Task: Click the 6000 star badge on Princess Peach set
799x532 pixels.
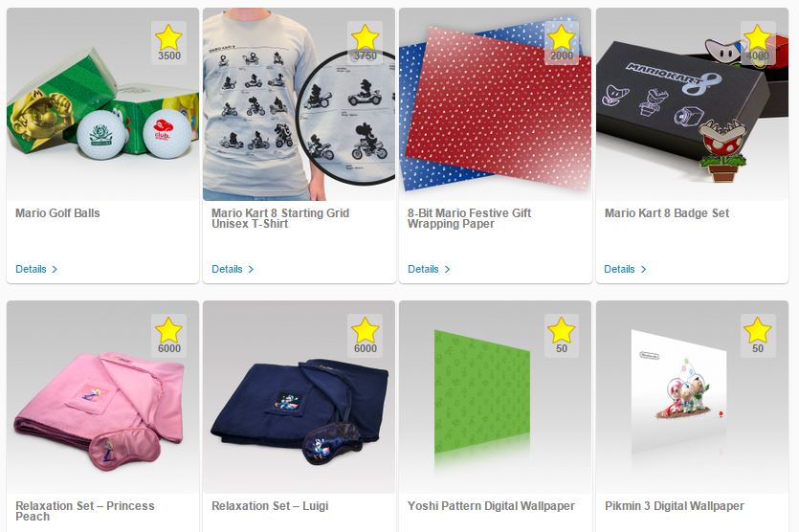Action: click(168, 336)
